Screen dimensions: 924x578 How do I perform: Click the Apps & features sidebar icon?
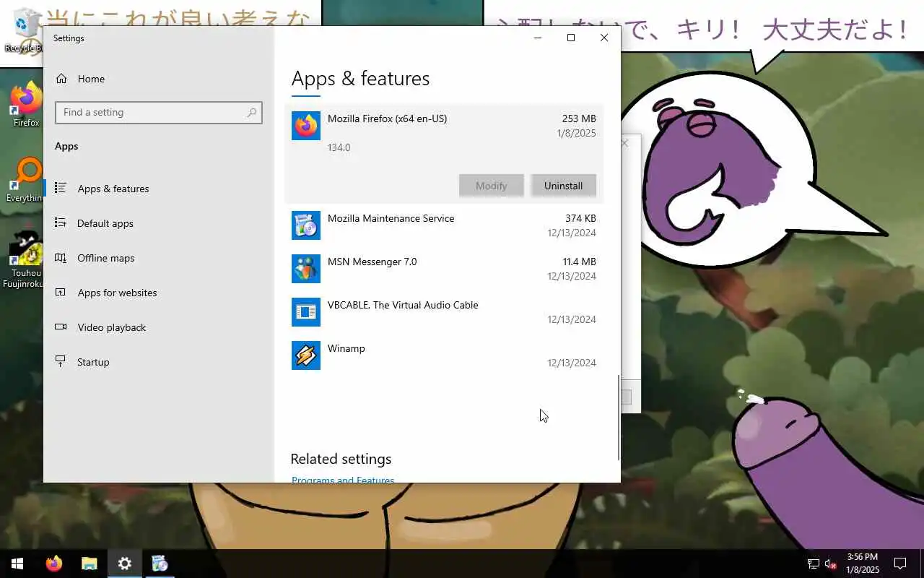coord(61,188)
